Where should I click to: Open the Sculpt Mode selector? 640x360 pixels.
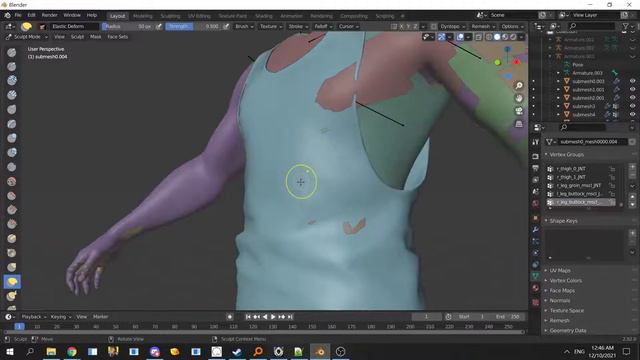(x=27, y=37)
